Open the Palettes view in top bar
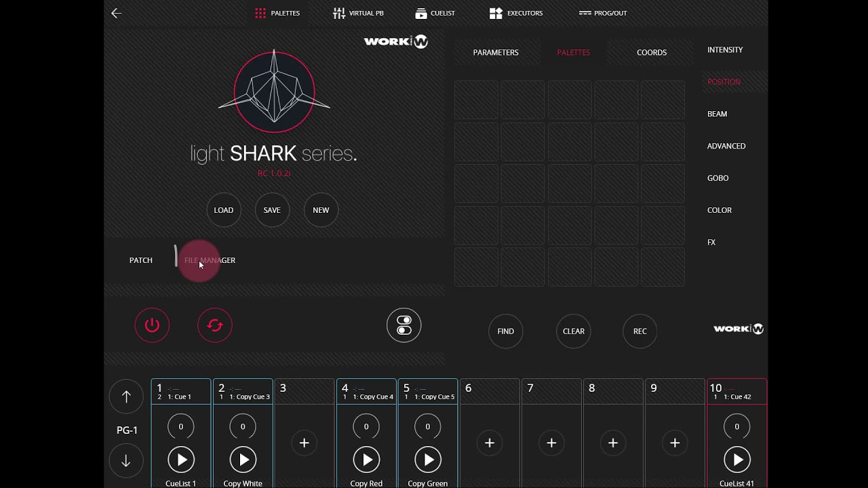 click(277, 13)
